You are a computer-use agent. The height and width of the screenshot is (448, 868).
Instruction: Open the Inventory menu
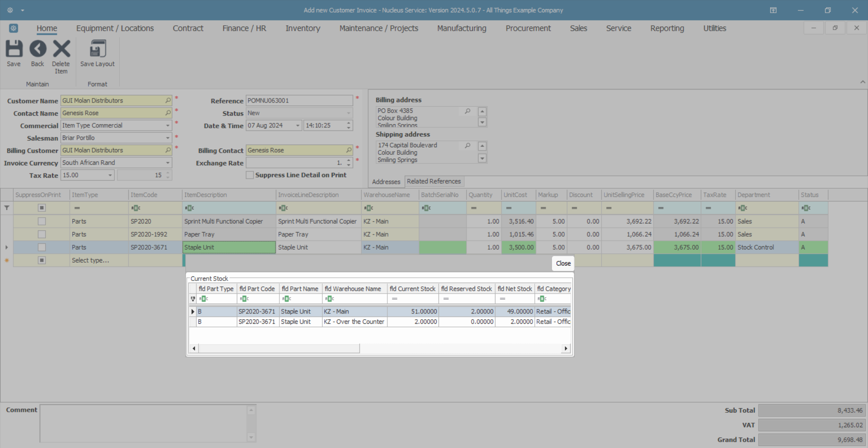click(302, 28)
